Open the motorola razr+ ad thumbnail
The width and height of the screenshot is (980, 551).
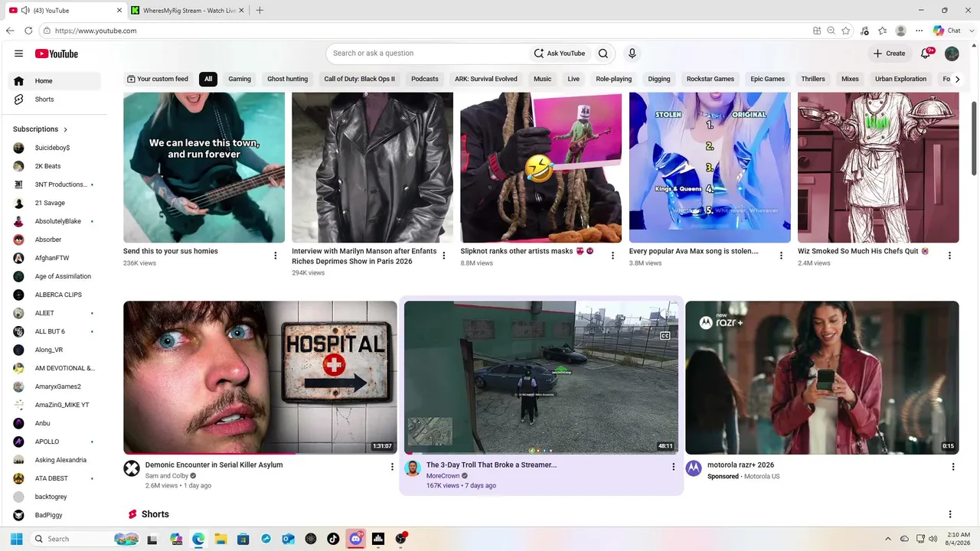point(822,377)
